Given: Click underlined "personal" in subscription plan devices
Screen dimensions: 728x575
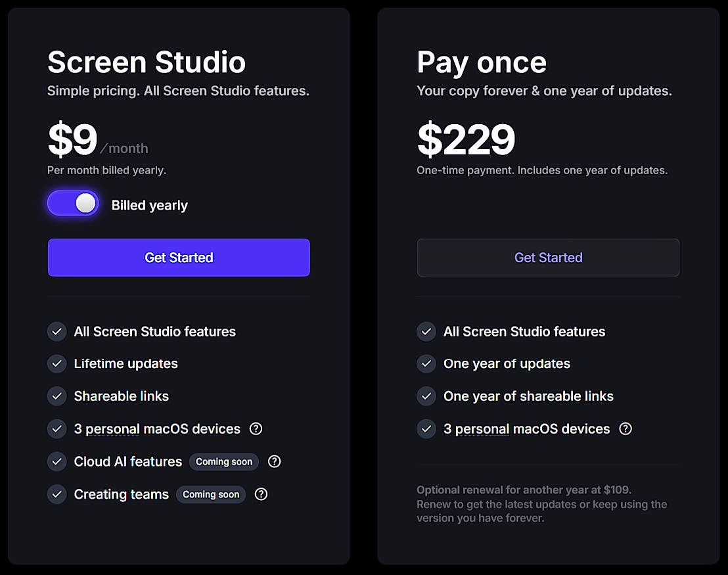Looking at the screenshot, I should (x=112, y=429).
